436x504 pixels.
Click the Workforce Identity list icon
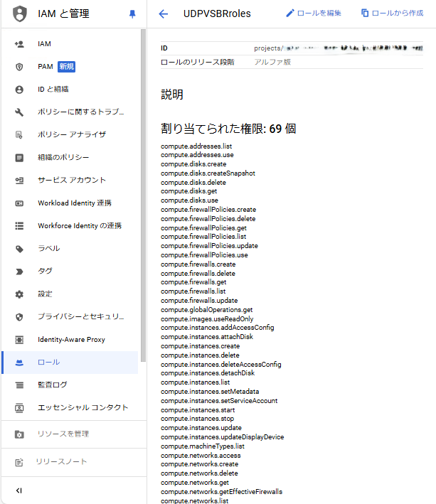tap(19, 226)
